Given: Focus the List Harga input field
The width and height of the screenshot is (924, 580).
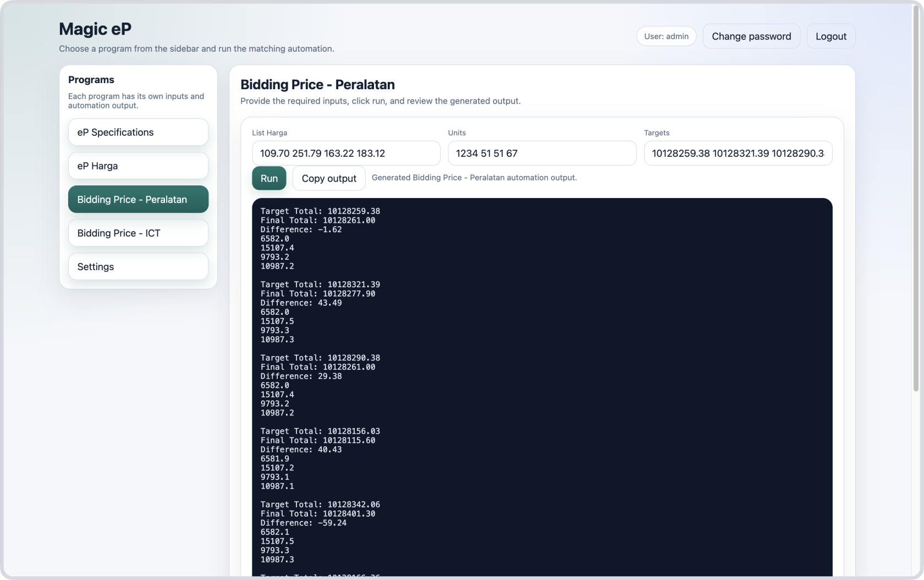Looking at the screenshot, I should (346, 153).
